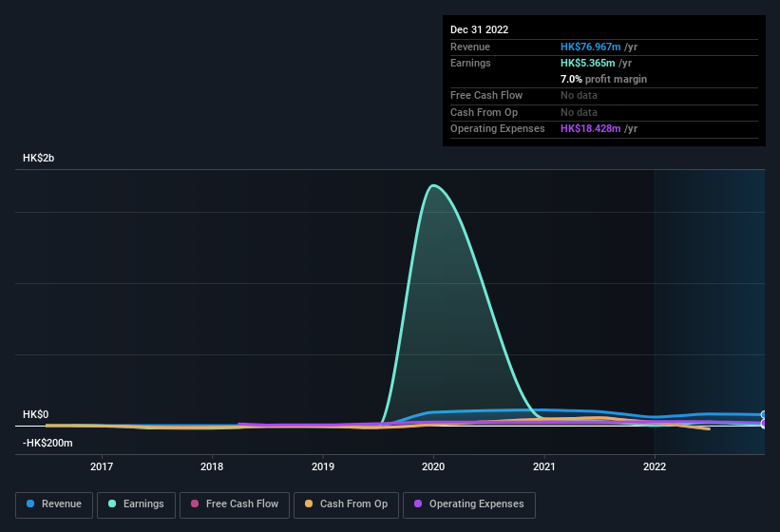Click the Operating Expenses tooltip row label
The image size is (780, 532).
click(498, 129)
